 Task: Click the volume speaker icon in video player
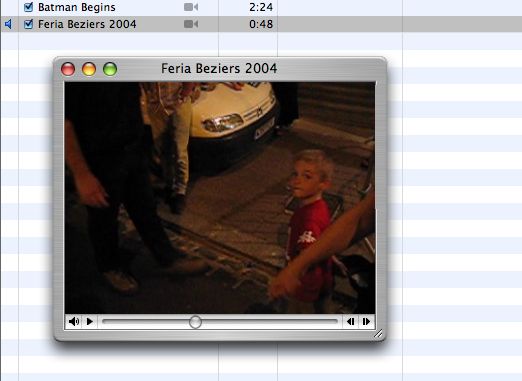[74, 322]
